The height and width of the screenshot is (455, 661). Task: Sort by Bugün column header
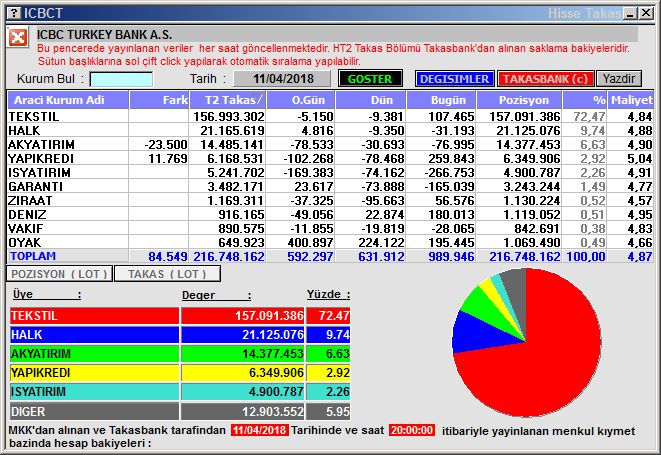[441, 100]
